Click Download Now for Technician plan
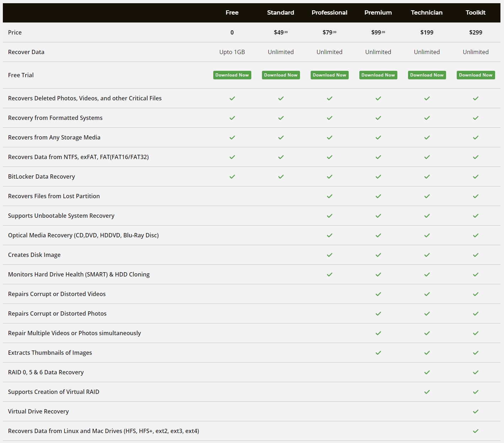Viewport: 504px width, 443px height. pyautogui.click(x=427, y=75)
